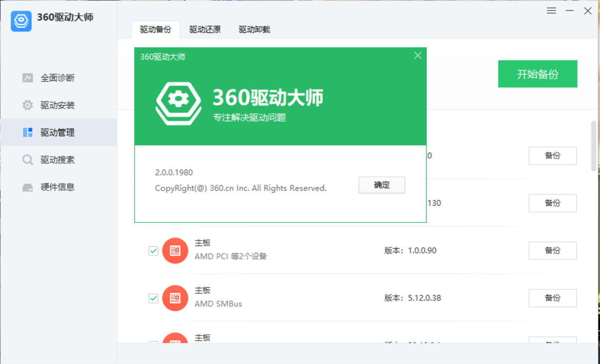This screenshot has height=364, width=600.
Task: Click 备份 for AMD PCI 等2个设备
Action: tap(552, 250)
